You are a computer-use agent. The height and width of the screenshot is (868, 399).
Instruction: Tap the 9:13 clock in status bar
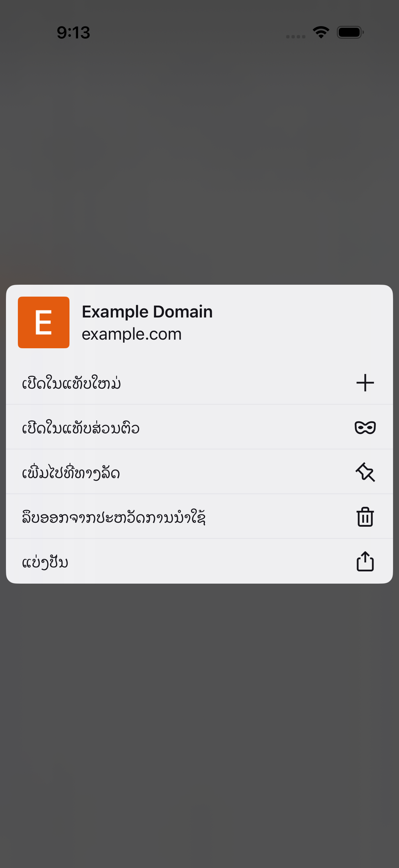tap(73, 33)
